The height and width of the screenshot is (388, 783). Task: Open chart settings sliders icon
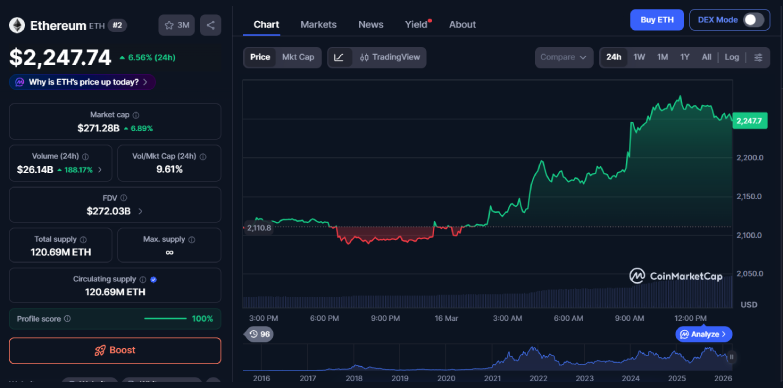pos(758,57)
